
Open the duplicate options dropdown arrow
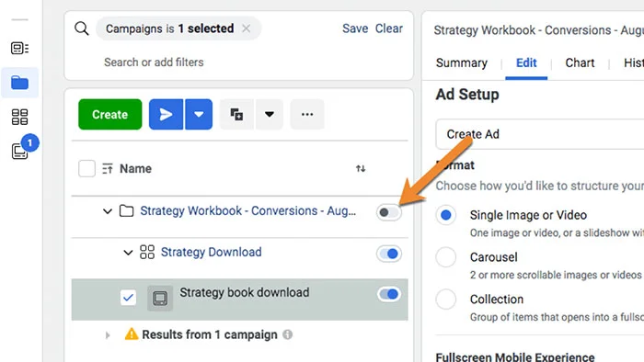pyautogui.click(x=270, y=114)
